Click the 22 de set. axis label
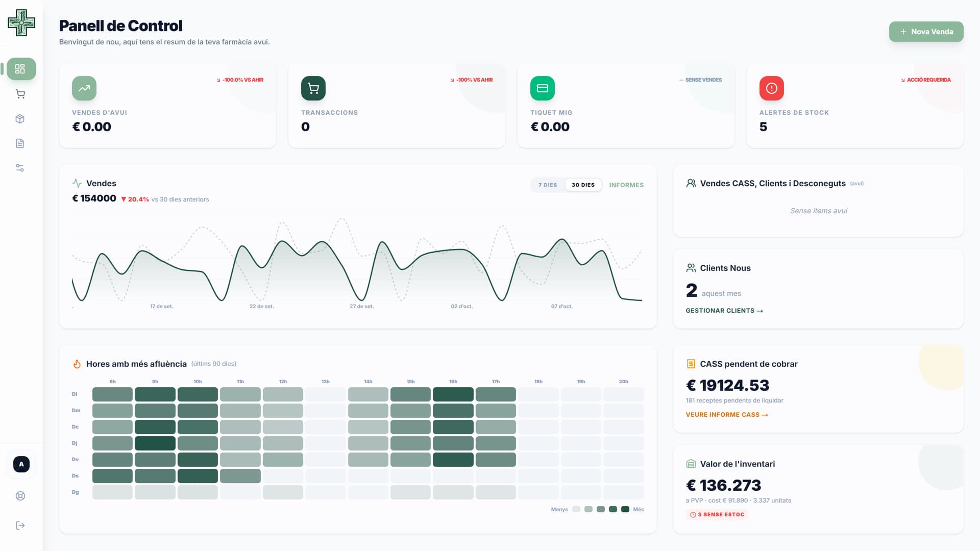980x551 pixels. click(x=261, y=307)
